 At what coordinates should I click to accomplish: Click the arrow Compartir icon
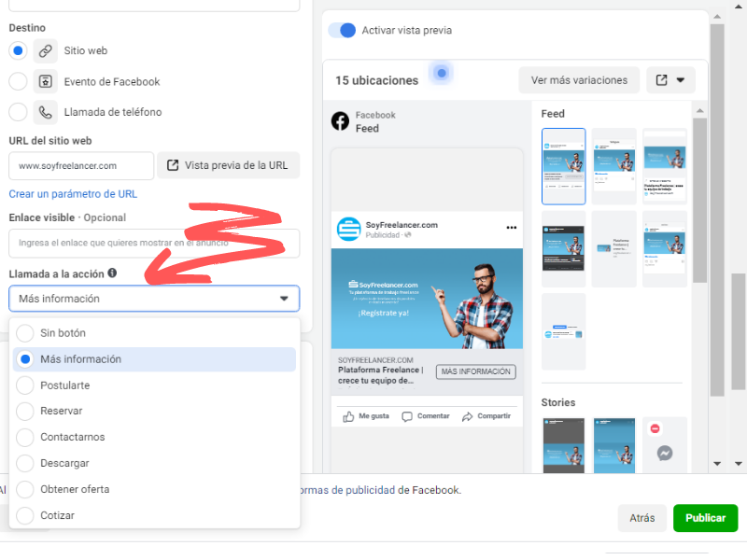click(468, 416)
